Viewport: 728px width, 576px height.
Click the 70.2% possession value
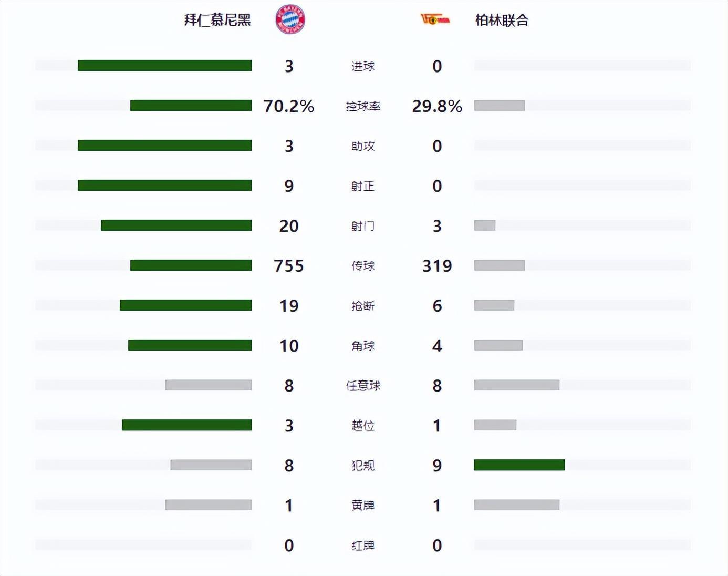click(289, 106)
